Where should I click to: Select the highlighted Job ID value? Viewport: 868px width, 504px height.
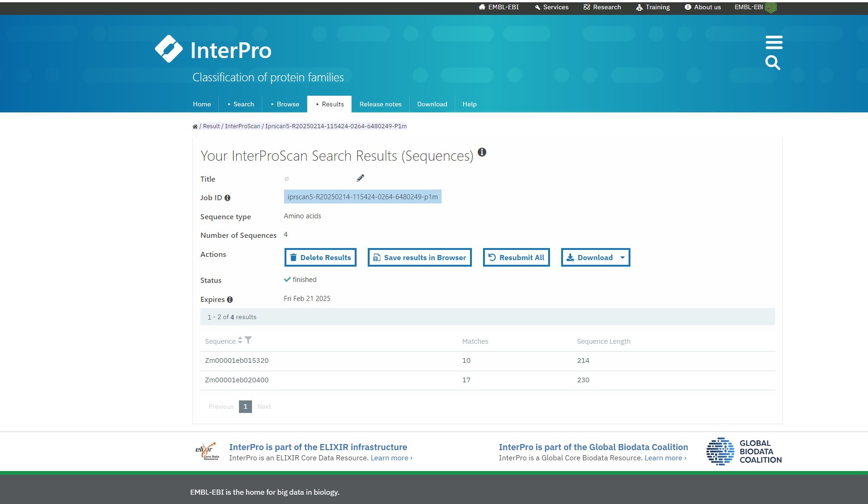click(x=363, y=197)
